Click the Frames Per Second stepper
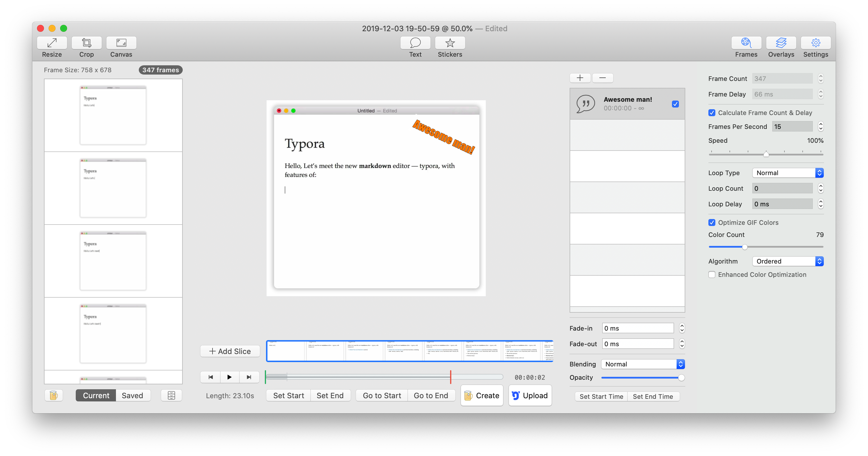The height and width of the screenshot is (456, 868). 821,127
